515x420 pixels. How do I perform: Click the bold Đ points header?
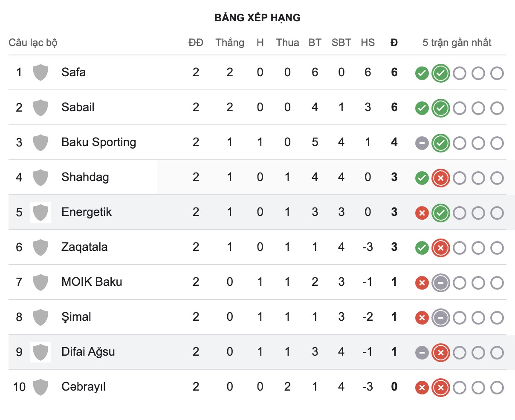(x=394, y=43)
